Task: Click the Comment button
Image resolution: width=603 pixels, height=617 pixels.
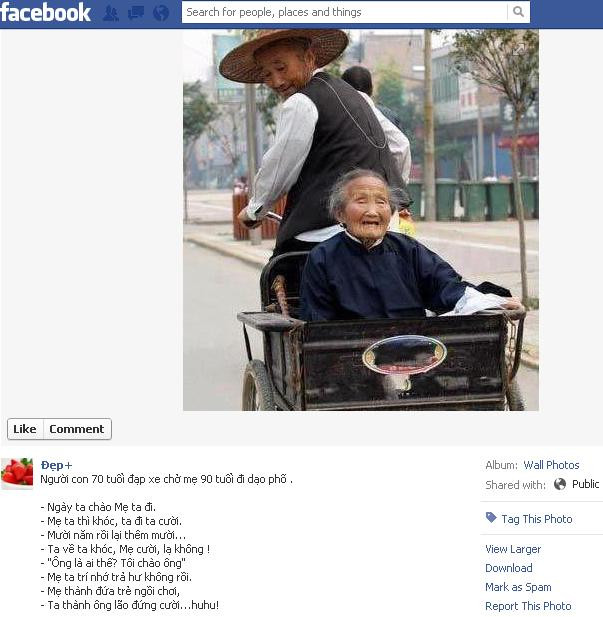Action: (77, 429)
